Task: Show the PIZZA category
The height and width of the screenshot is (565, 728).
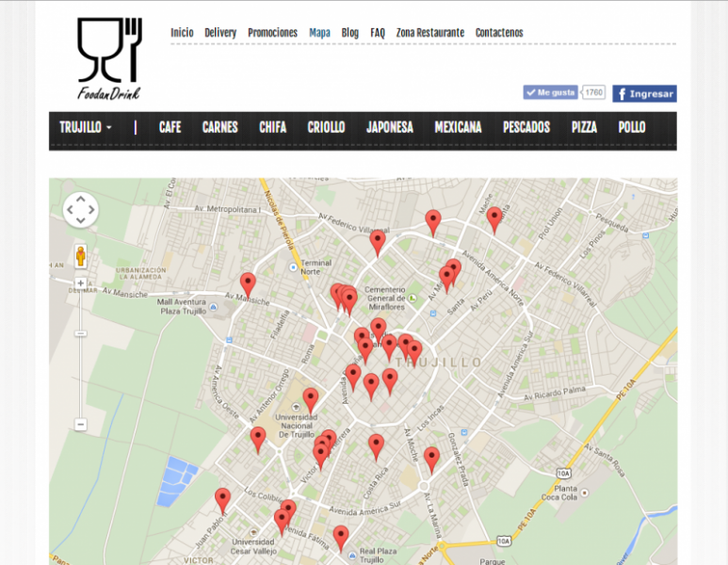Action: [584, 127]
